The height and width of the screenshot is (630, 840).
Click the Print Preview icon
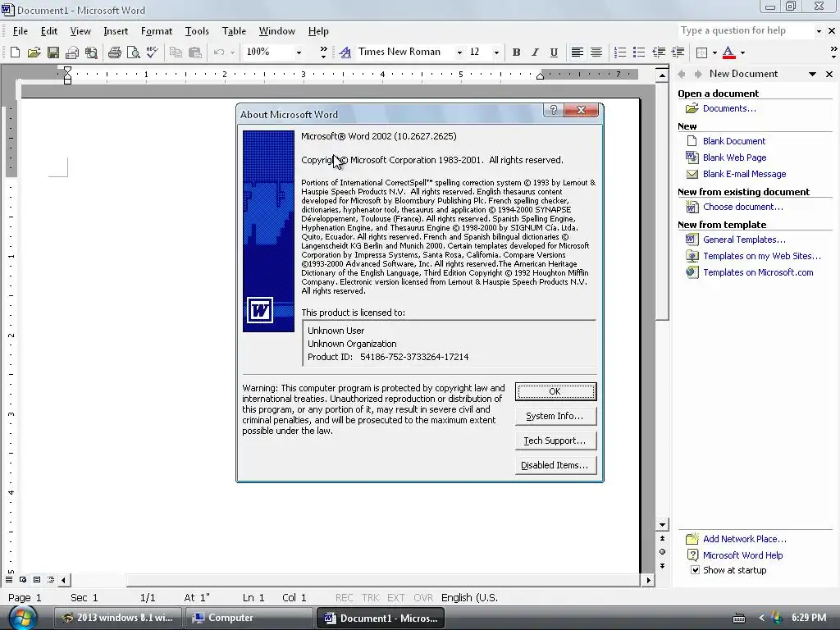tap(134, 52)
